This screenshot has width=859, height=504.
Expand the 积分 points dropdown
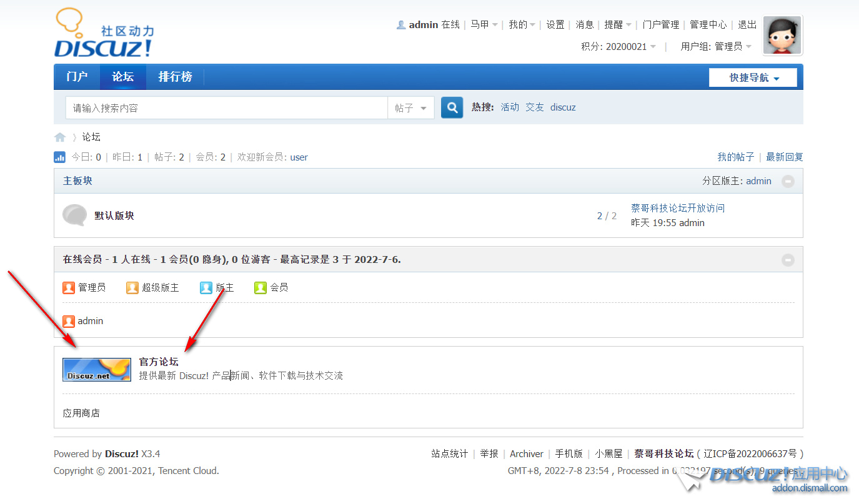(x=618, y=46)
